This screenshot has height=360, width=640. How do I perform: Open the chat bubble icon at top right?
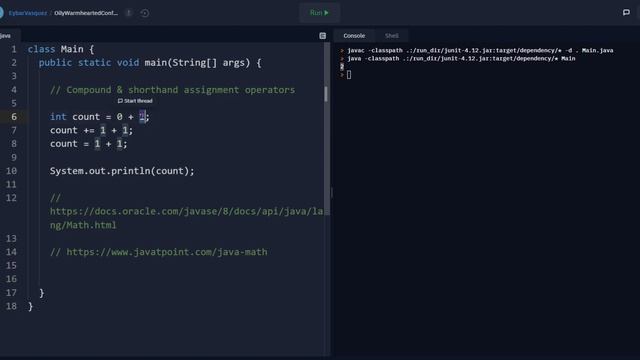point(626,13)
